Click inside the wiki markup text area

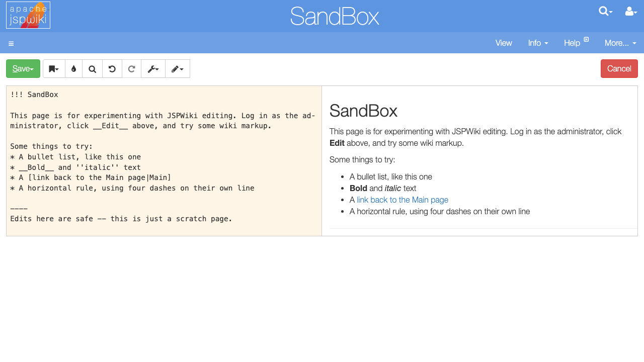(164, 161)
